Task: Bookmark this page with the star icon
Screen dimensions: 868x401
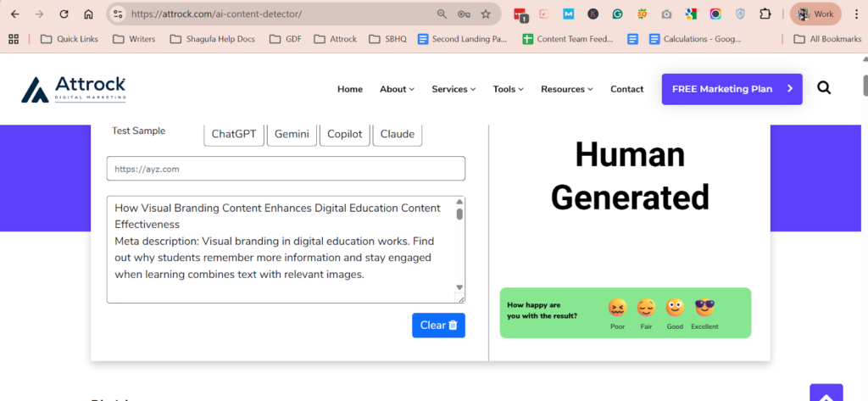Action: [486, 14]
